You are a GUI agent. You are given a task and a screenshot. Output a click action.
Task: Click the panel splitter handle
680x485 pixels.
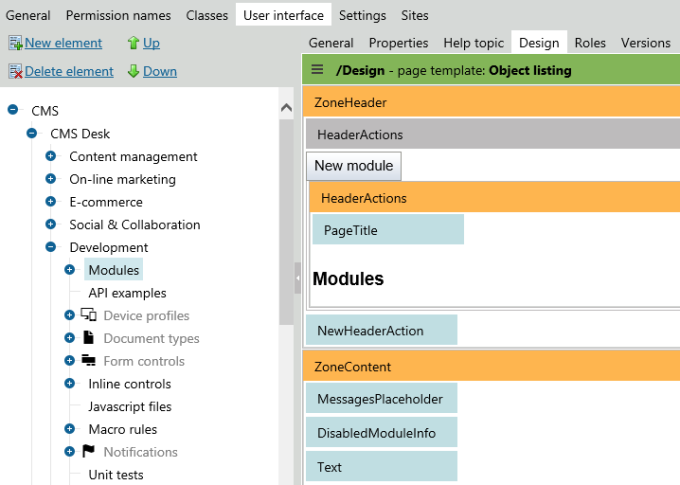[x=297, y=278]
